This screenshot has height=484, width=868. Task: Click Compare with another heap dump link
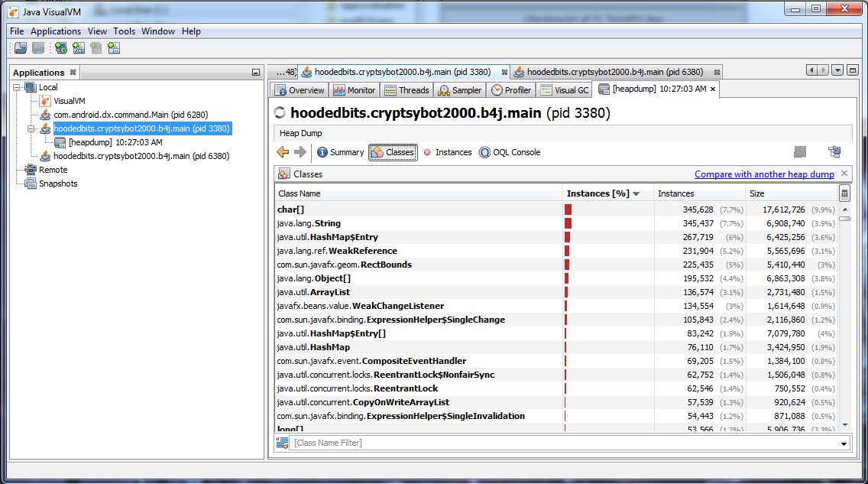pos(764,174)
